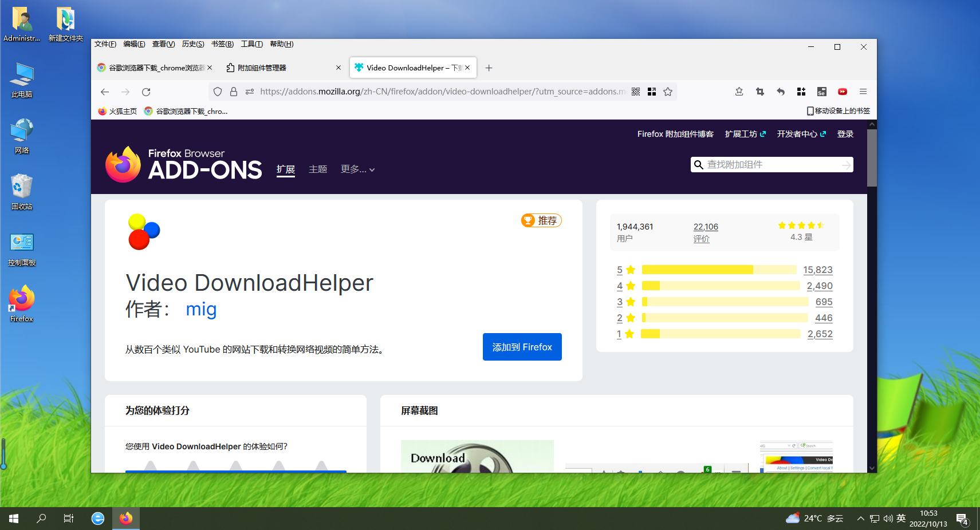The width and height of the screenshot is (980, 530).
Task: Open Firefox 附加组件博客 link
Action: coord(675,134)
